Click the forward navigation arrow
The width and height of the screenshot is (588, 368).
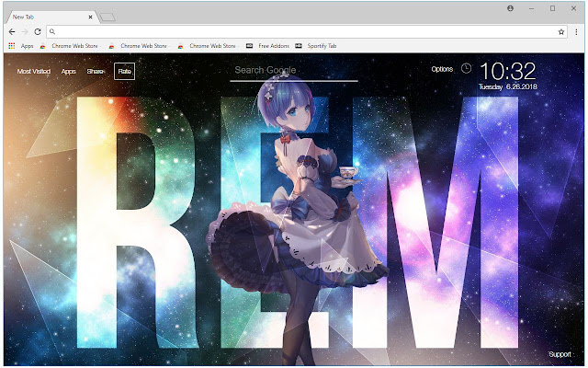(x=25, y=32)
